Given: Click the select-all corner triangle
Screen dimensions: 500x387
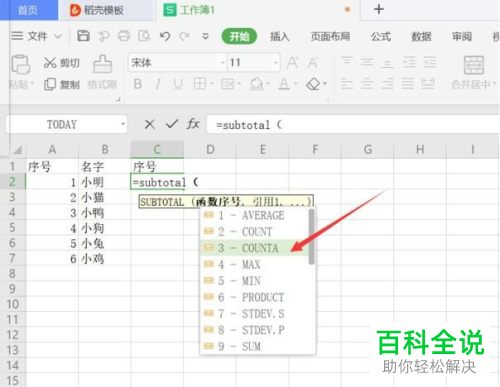Looking at the screenshot, I should click(x=17, y=150).
